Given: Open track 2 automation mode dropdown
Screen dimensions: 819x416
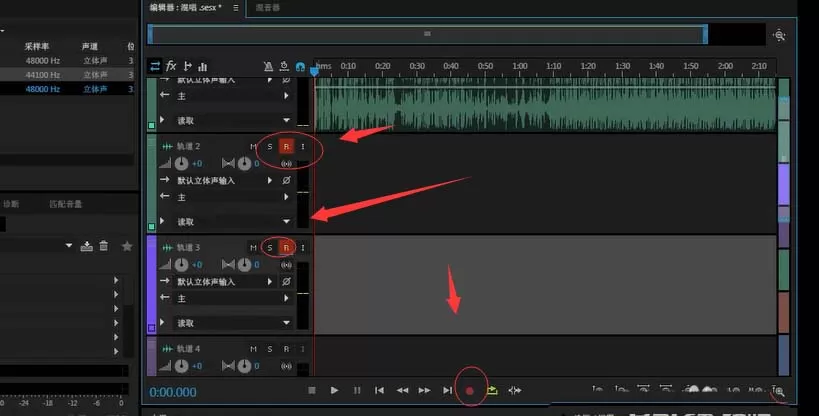Looking at the screenshot, I should pyautogui.click(x=286, y=222).
